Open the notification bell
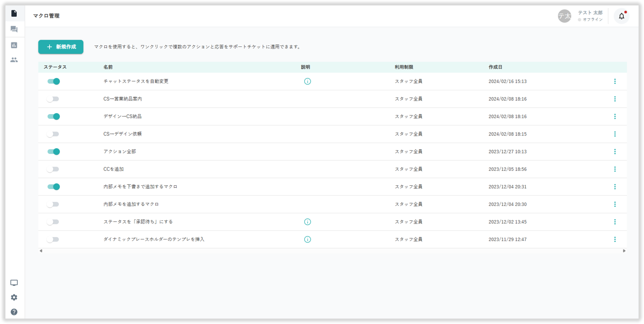This screenshot has height=324, width=644. [x=621, y=16]
